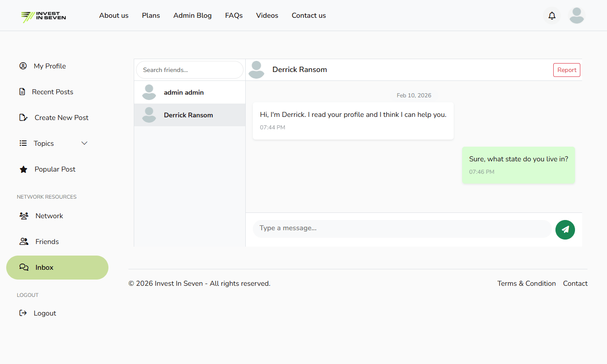Click the Create New Post icon
Image resolution: width=607 pixels, height=364 pixels.
[x=24, y=118]
